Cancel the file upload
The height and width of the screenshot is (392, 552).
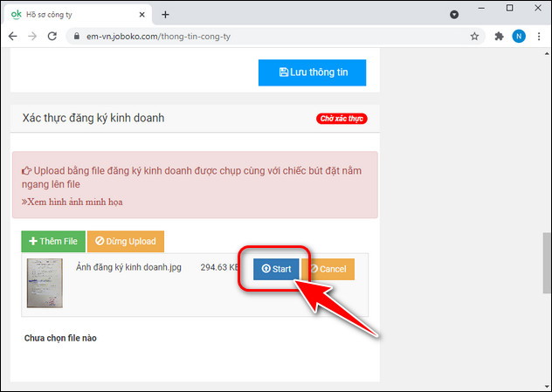tap(328, 269)
